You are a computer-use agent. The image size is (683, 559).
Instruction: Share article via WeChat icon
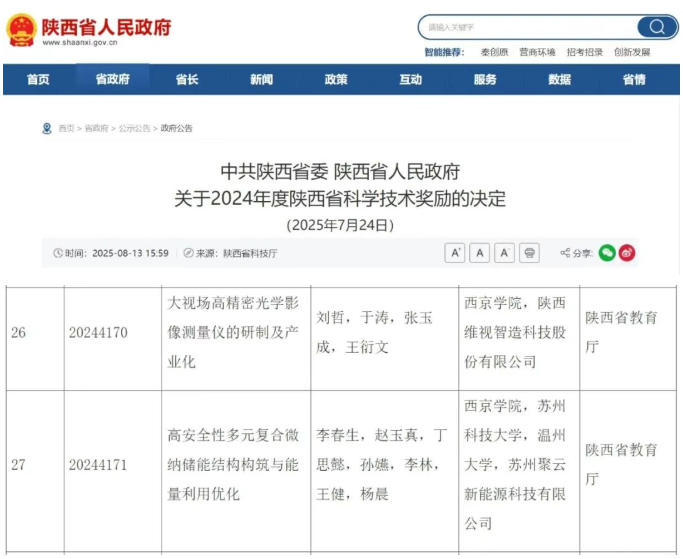click(x=607, y=253)
